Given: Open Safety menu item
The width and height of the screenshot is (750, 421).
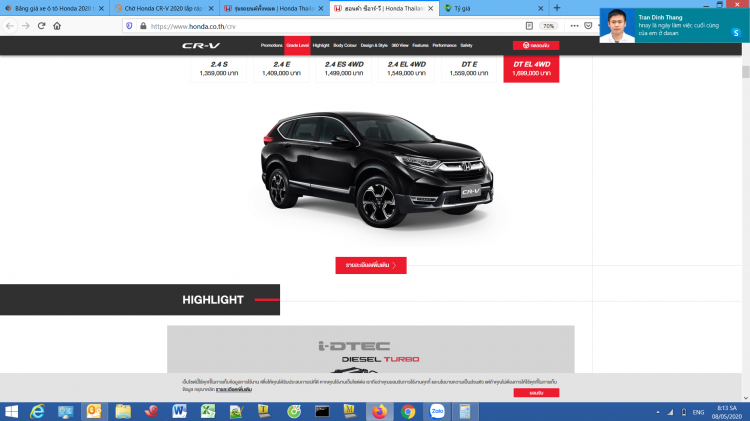Looking at the screenshot, I should (466, 45).
